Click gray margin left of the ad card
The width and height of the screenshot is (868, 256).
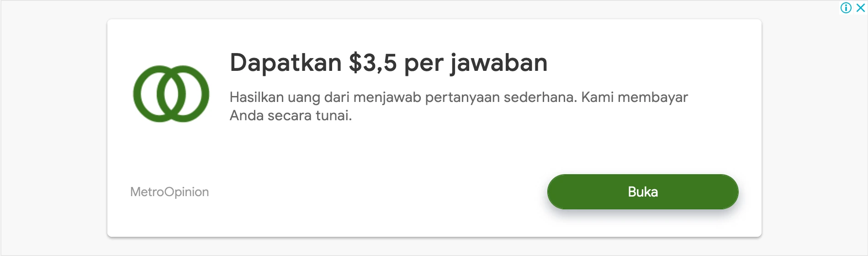tap(54, 128)
